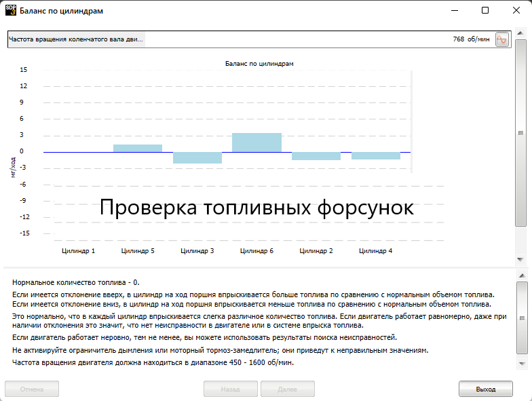Click the Не активируйте ограничитель дымления line
This screenshot has height=401, width=532.
(221, 350)
